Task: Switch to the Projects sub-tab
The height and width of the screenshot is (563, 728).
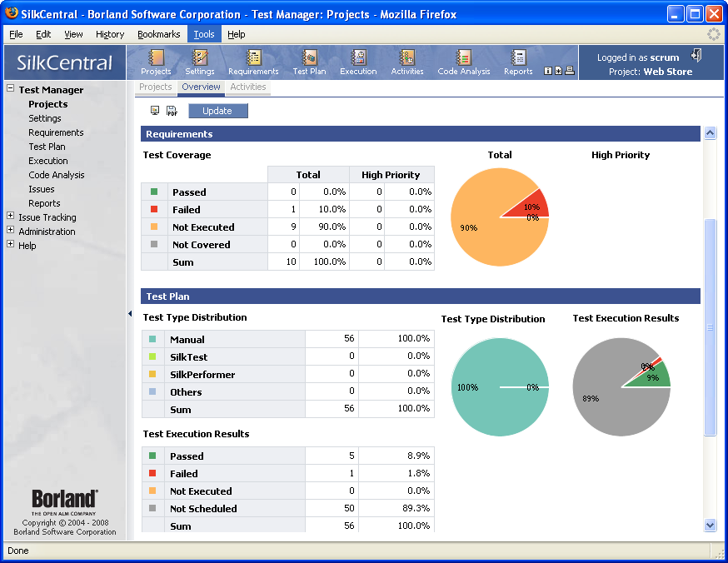Action: pyautogui.click(x=156, y=87)
